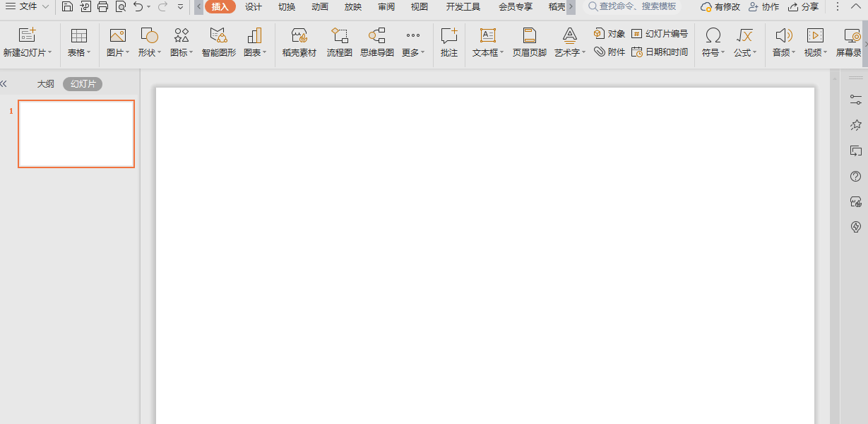Screen dimensions: 868x424
Task: Insert 对象 object
Action: point(610,34)
